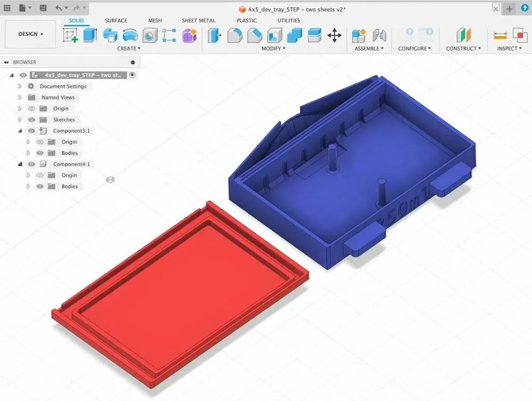Image resolution: width=532 pixels, height=401 pixels.
Task: Switch to the SOLID tab
Action: coord(76,20)
